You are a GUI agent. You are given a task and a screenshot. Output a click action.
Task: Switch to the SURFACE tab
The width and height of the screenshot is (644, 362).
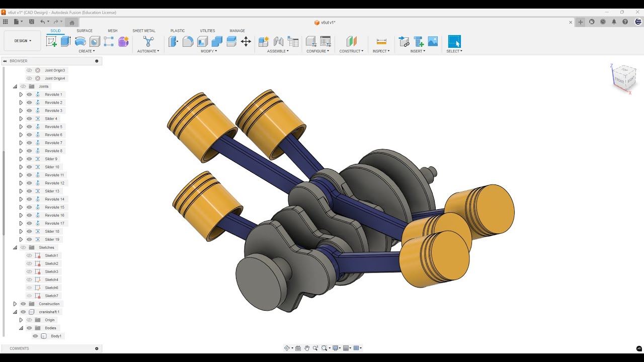[x=85, y=31]
